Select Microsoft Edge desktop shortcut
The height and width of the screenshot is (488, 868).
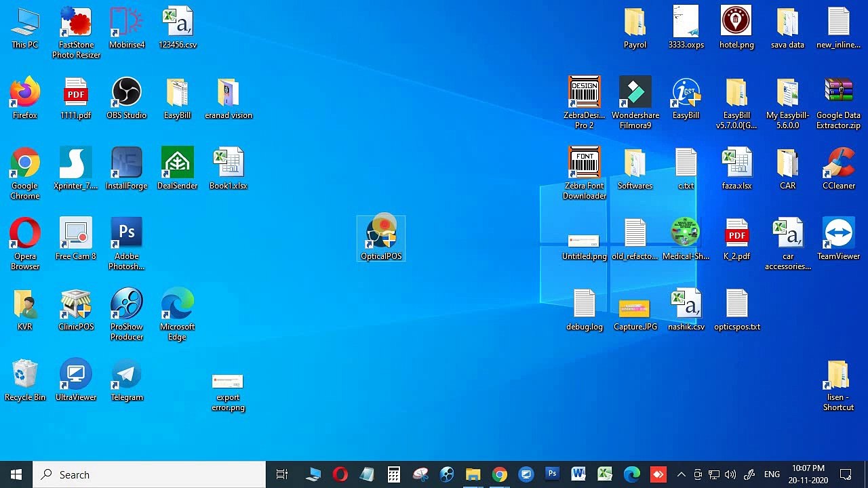(x=178, y=314)
